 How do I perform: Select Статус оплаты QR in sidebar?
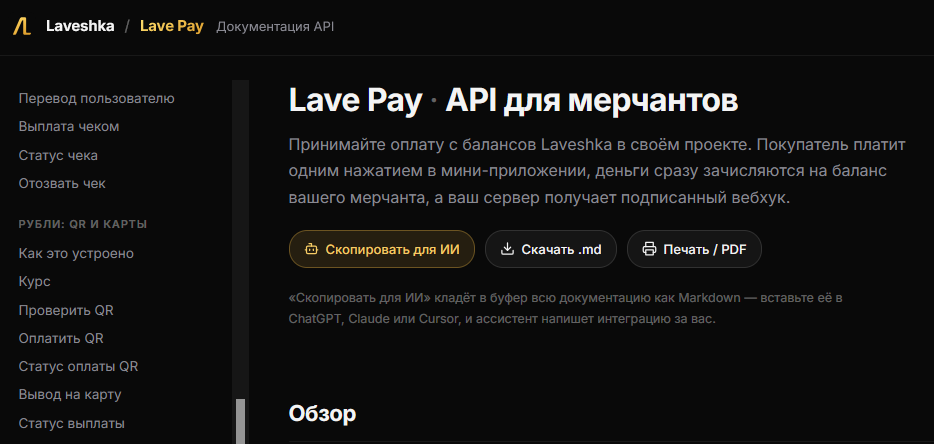point(78,367)
